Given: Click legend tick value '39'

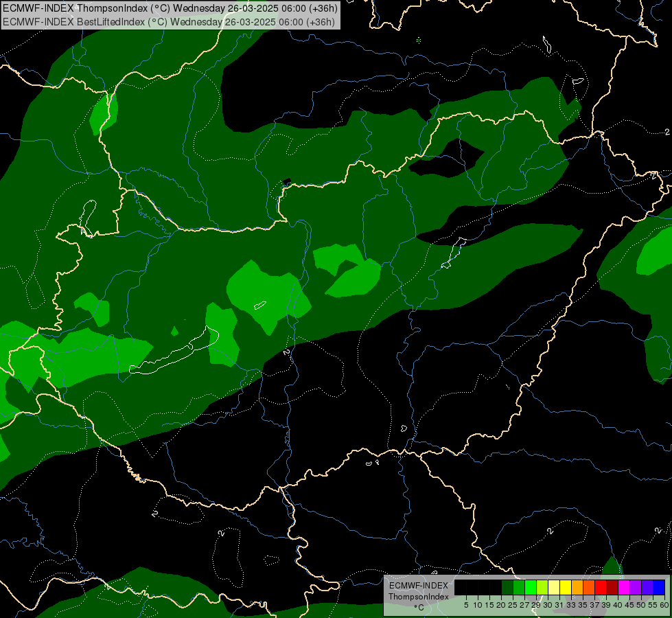Looking at the screenshot, I should pyautogui.click(x=606, y=605).
